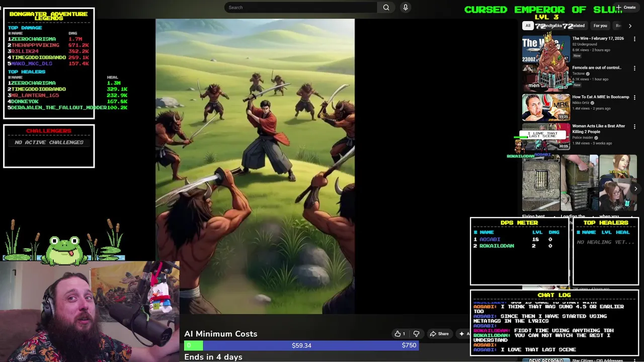The height and width of the screenshot is (362, 644).
Task: Click the $750 goal amount
Action: tap(409, 345)
